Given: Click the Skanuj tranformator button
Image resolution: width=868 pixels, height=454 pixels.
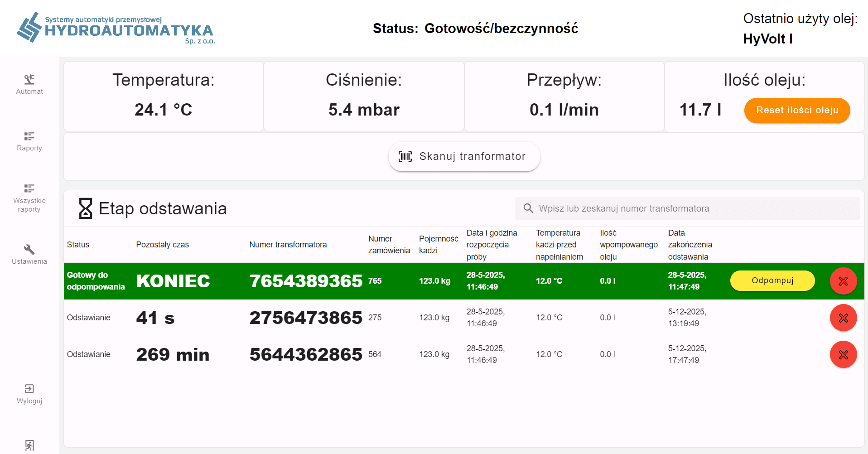Looking at the screenshot, I should pyautogui.click(x=464, y=157).
